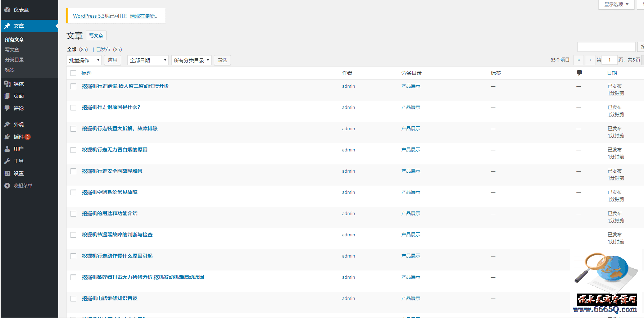Click the pushpin icon beside 文章
644x318 pixels.
click(7, 26)
